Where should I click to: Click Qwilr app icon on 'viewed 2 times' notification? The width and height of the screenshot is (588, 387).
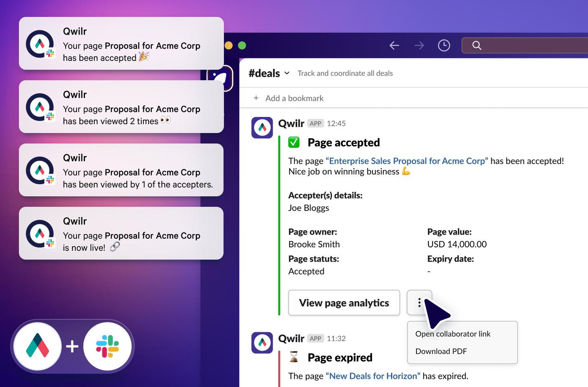tap(40, 107)
